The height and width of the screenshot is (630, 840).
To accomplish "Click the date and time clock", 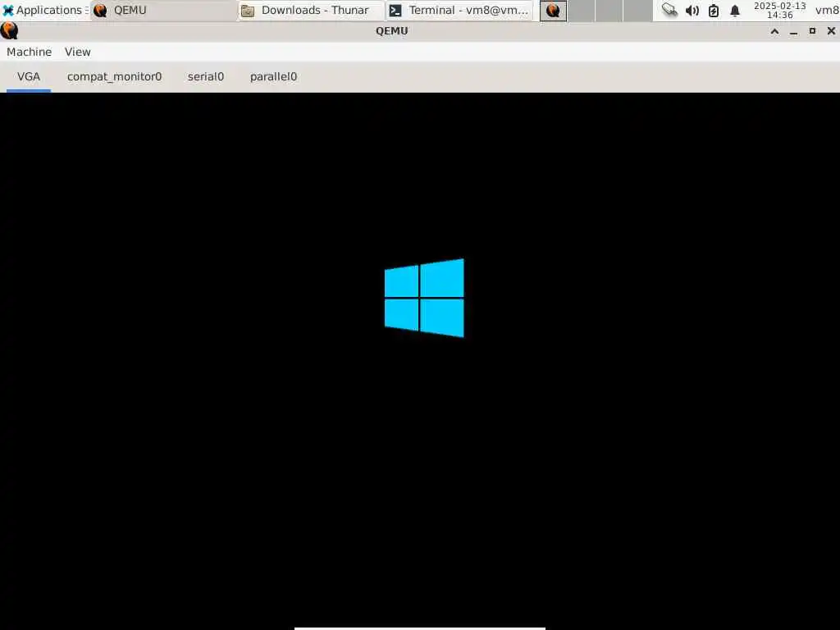I will [779, 10].
